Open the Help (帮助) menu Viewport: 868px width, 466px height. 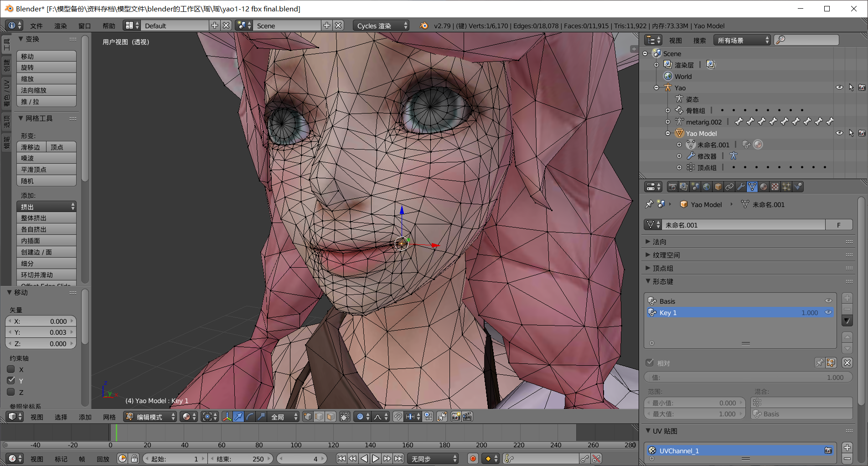click(x=109, y=26)
